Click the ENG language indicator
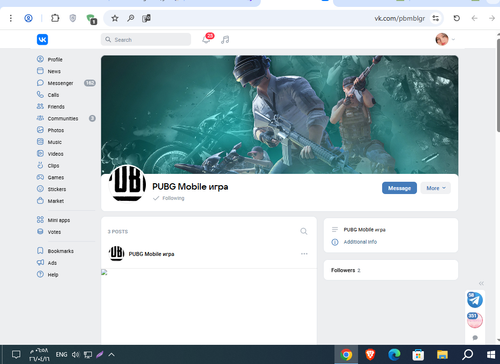Image resolution: width=500 pixels, height=364 pixels. [x=61, y=355]
